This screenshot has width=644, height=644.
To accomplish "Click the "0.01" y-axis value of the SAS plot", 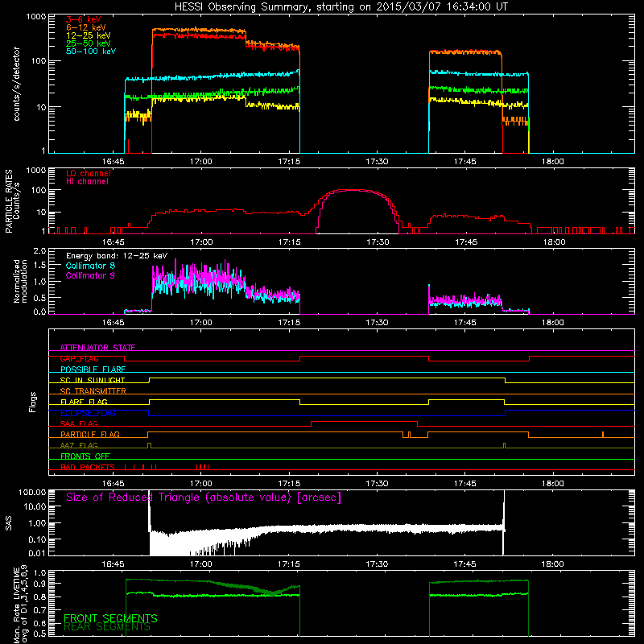I will [37, 553].
